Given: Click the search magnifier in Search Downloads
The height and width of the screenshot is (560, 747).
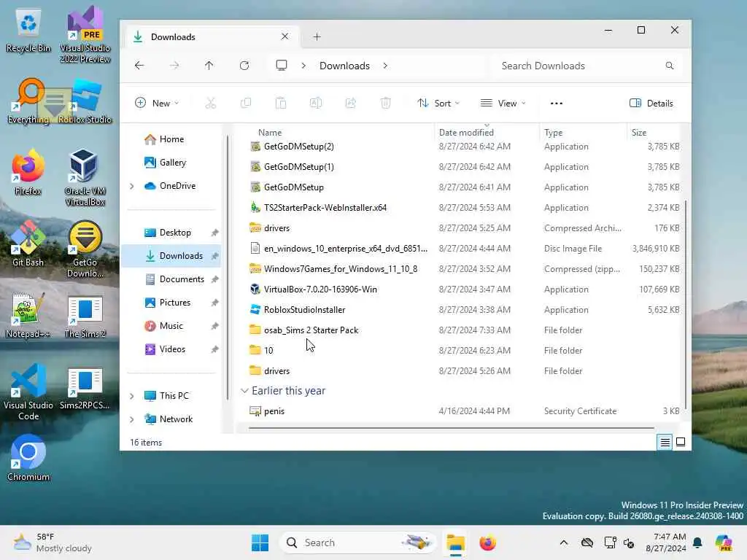Looking at the screenshot, I should [x=670, y=66].
